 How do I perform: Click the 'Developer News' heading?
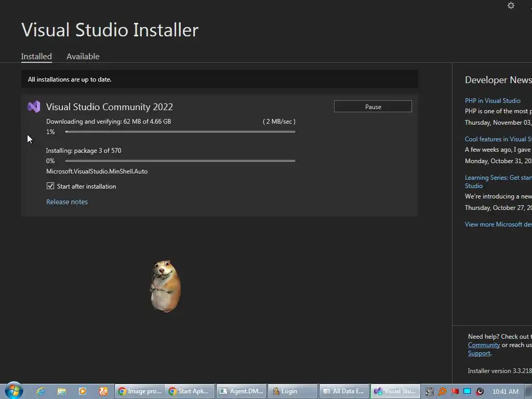click(498, 79)
